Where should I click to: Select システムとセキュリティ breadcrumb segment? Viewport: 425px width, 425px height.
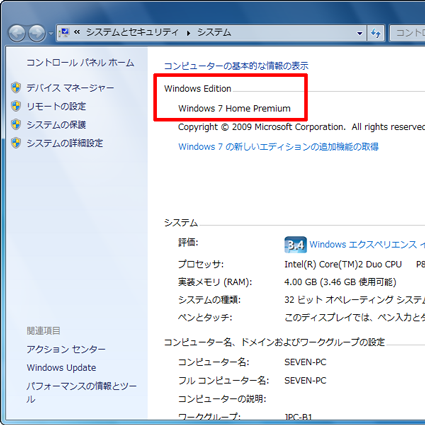point(132,32)
